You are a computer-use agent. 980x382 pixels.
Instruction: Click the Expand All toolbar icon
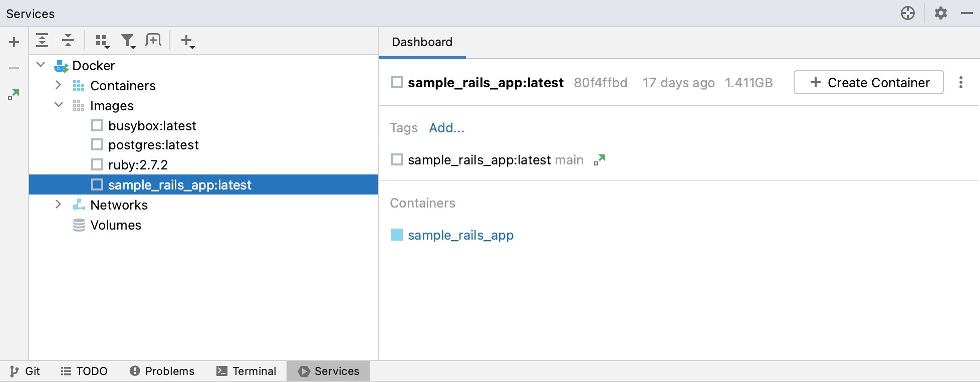tap(43, 40)
